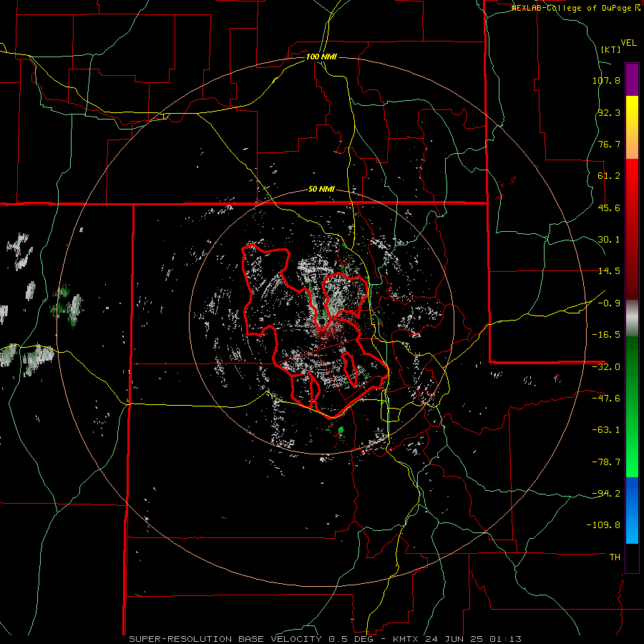Click the 61.2 legend value
The width and height of the screenshot is (644, 644).
(x=609, y=176)
